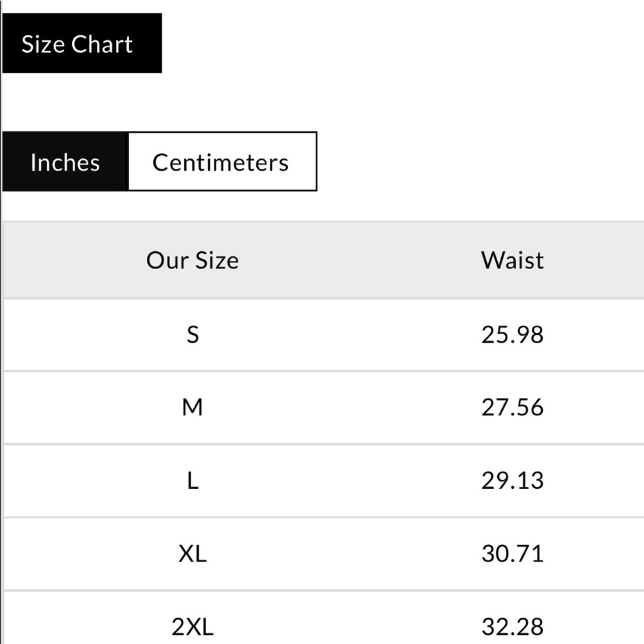Switch to the Centimeters tab
The height and width of the screenshot is (644, 644).
tap(222, 162)
